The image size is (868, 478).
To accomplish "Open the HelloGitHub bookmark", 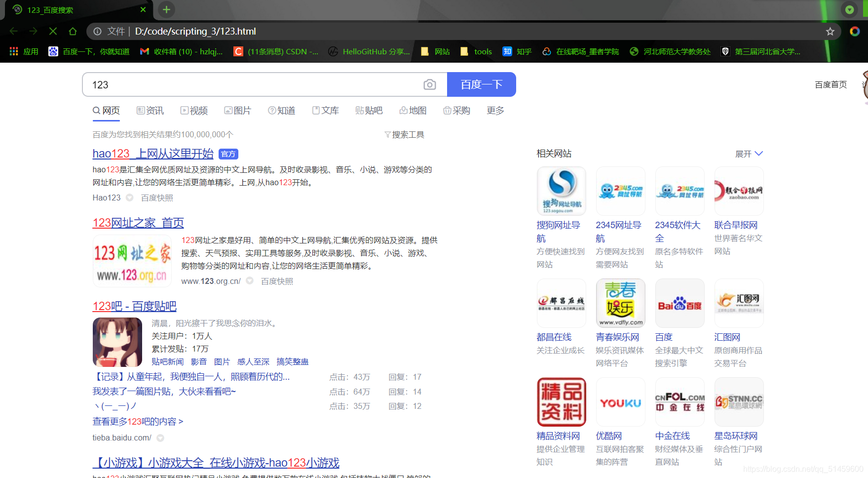I will point(369,51).
